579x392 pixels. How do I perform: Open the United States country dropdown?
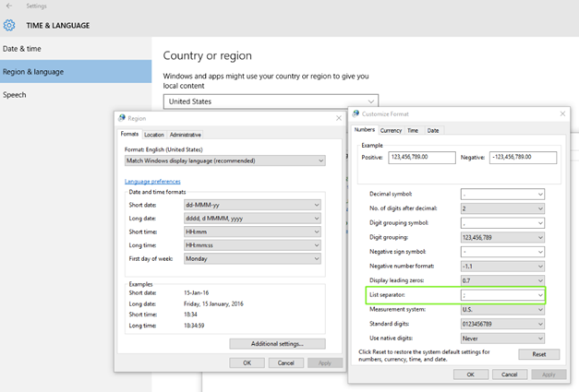[271, 101]
